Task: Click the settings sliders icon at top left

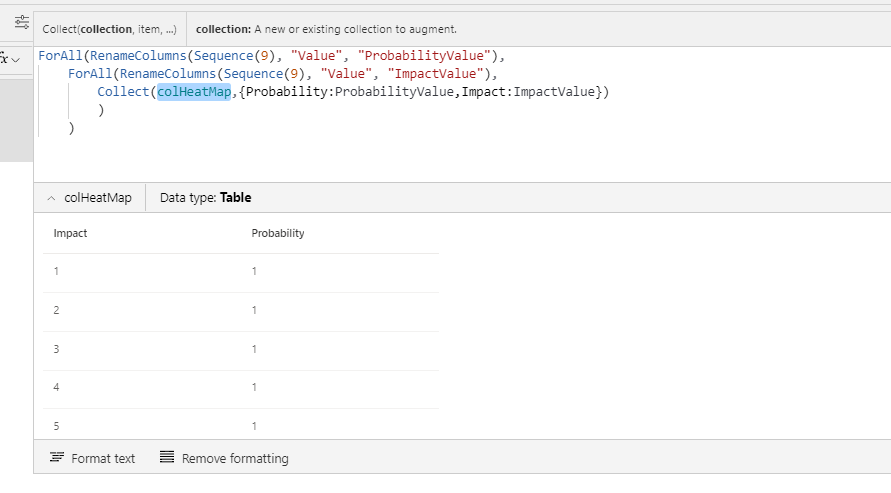Action: 21,22
